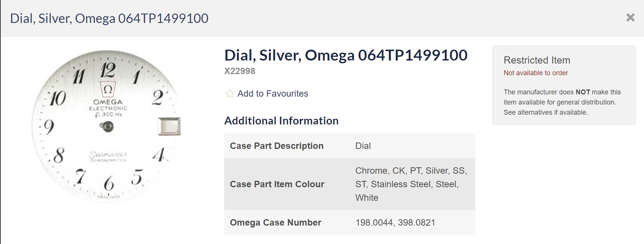Select the Omega Case Number label
The width and height of the screenshot is (644, 244).
[x=276, y=223]
